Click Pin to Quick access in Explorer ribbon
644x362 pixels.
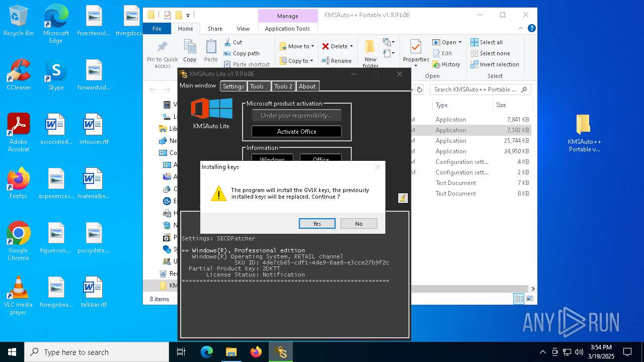[162, 54]
